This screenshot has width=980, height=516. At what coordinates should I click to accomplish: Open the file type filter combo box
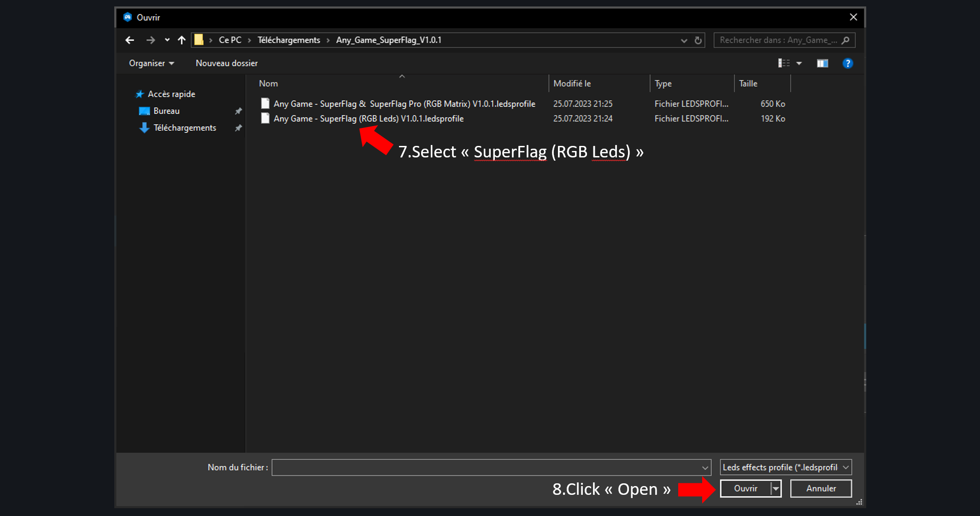point(785,467)
